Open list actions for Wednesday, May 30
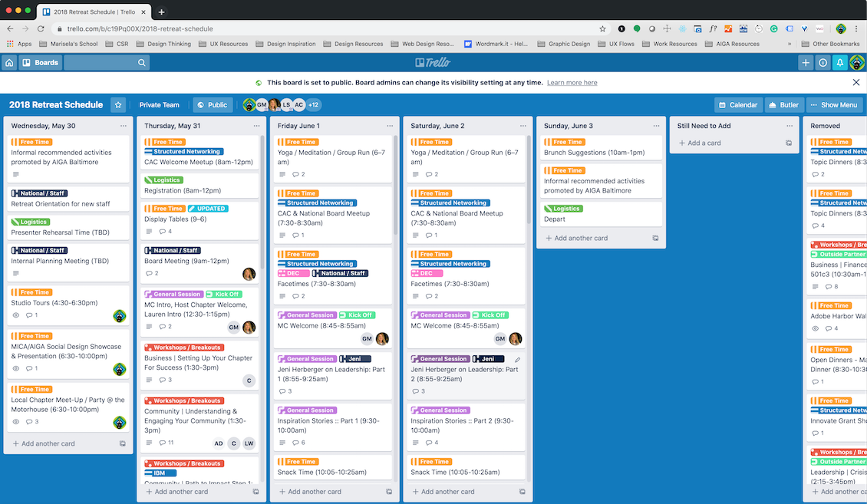 (124, 126)
